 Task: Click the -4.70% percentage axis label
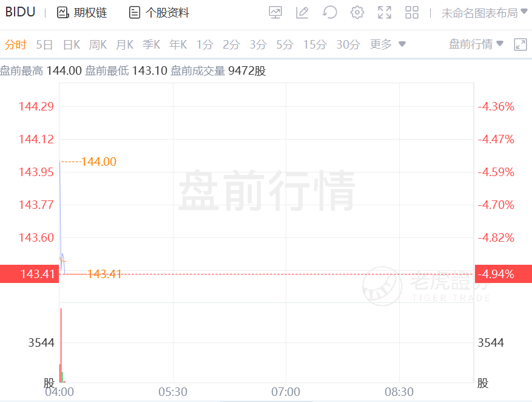click(496, 205)
